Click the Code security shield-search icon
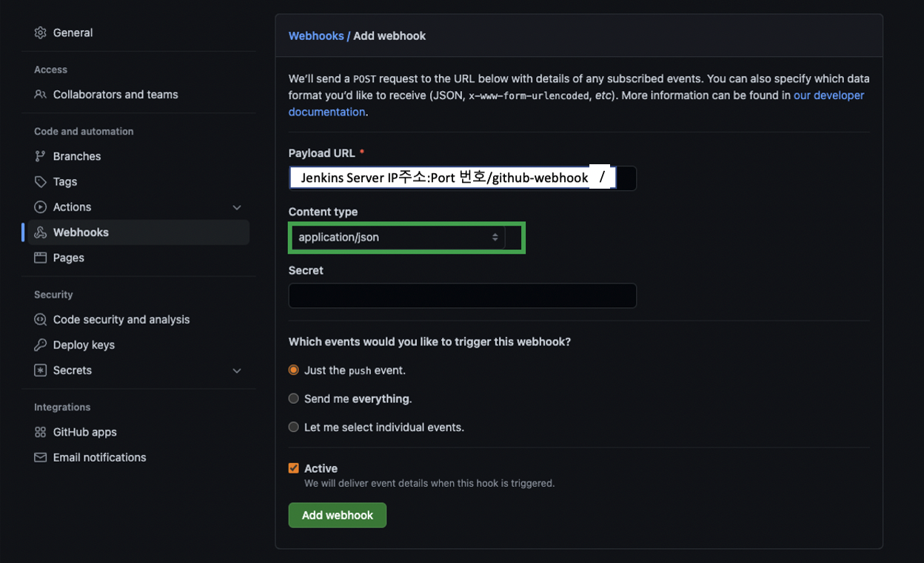Viewport: 924px width, 563px height. pos(40,320)
